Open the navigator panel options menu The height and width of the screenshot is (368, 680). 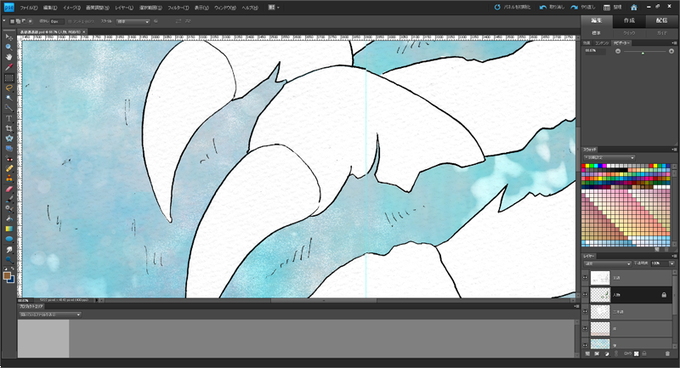pos(674,43)
